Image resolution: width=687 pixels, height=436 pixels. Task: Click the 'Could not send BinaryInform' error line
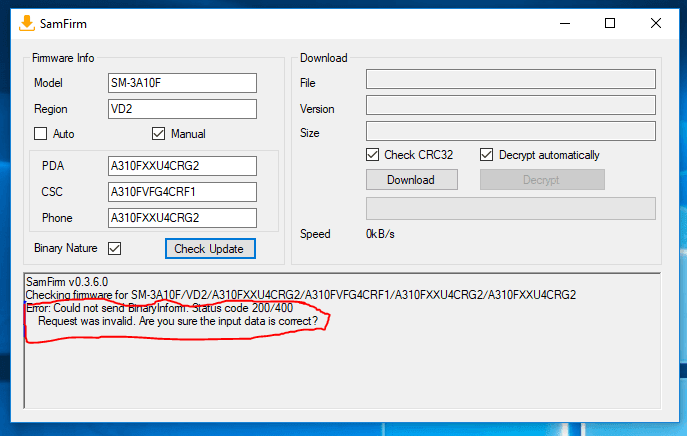[x=159, y=308]
